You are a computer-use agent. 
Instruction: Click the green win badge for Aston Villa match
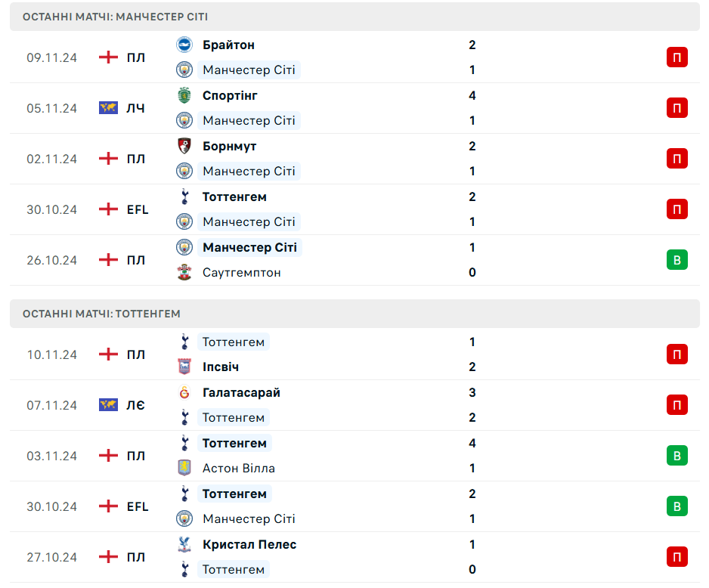pyautogui.click(x=677, y=456)
